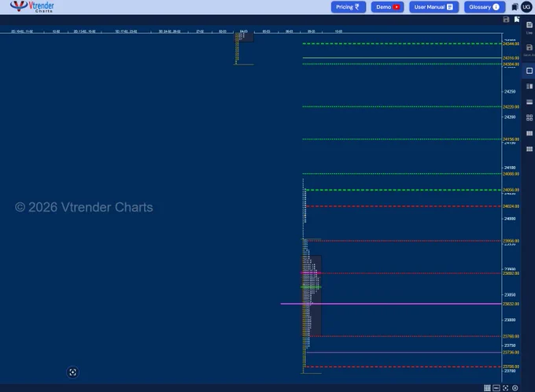
Task: Click the 23750 axis tick label
Action: [510, 346]
